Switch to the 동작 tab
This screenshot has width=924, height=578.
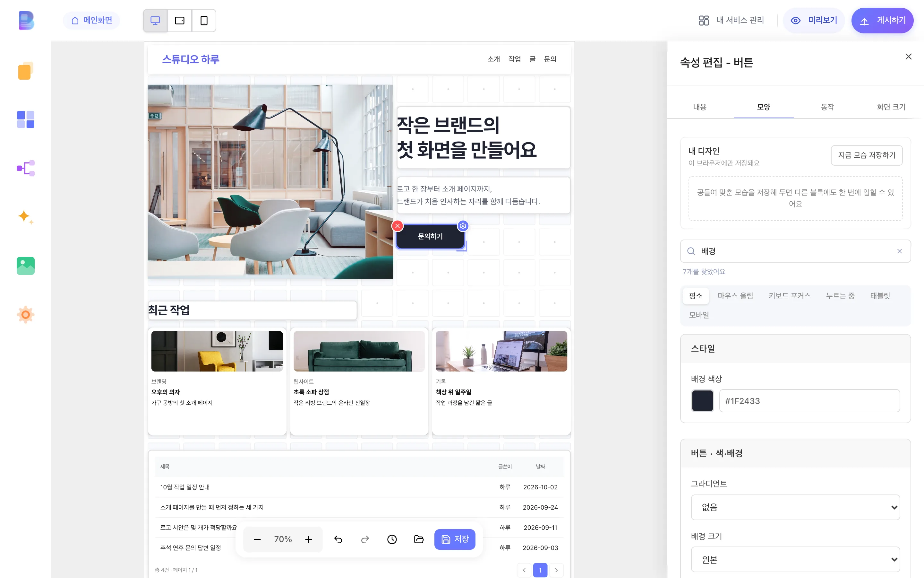pos(827,107)
